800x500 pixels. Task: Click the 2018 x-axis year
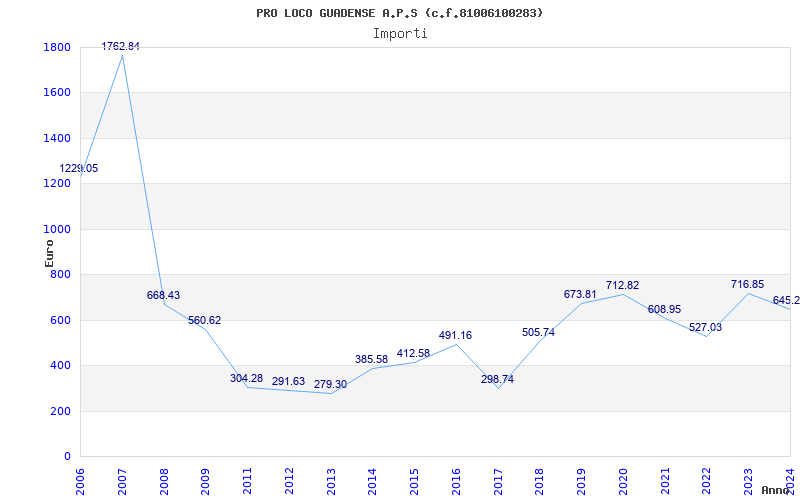[x=540, y=481]
